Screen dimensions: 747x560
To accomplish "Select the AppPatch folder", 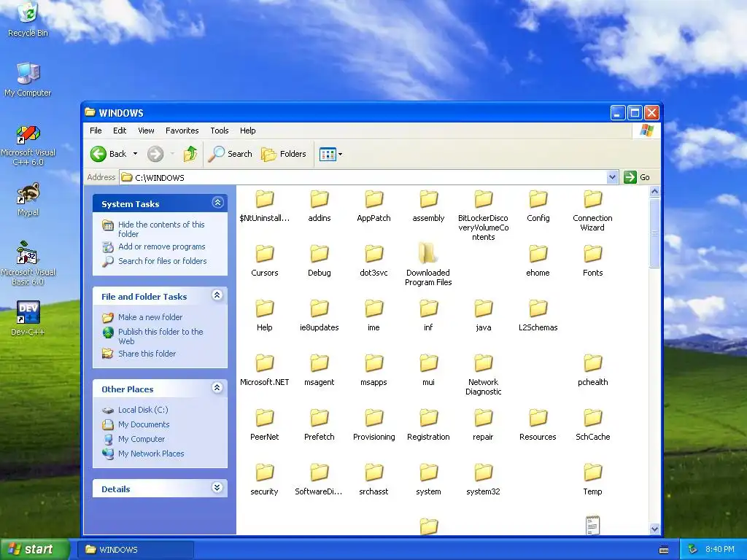I will (x=374, y=206).
